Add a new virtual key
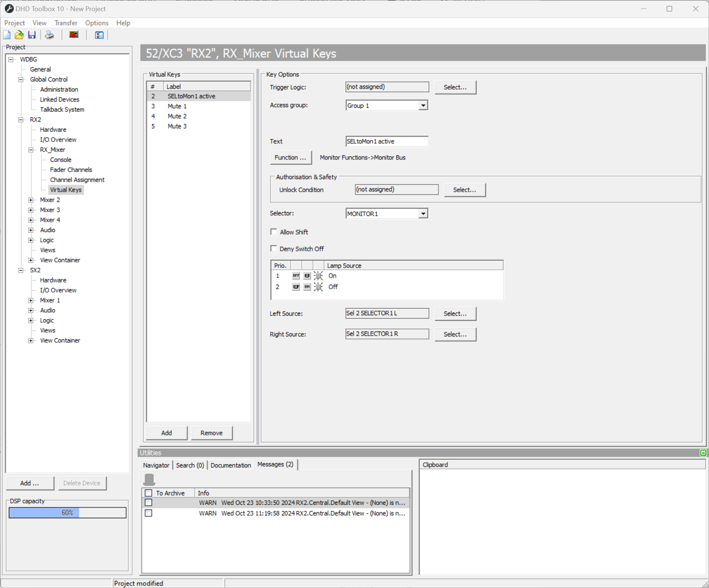Screen dimensions: 709x588 (166, 433)
